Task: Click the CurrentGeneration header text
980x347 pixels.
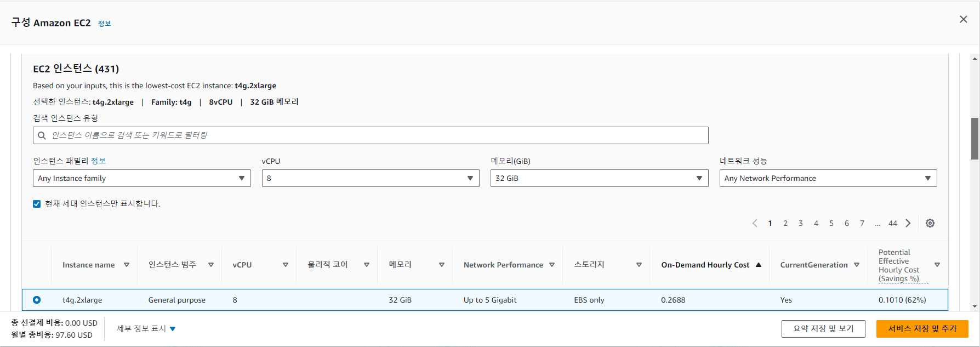Action: coord(814,265)
